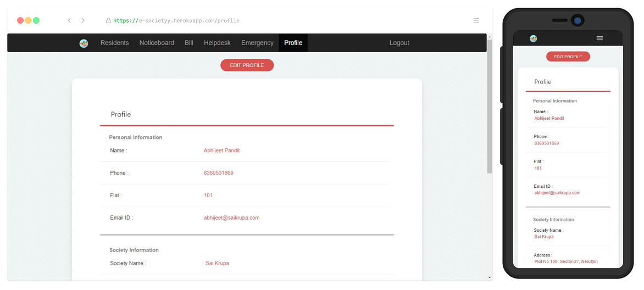The height and width of the screenshot is (290, 644).
Task: Open the Residents nav item
Action: (x=115, y=43)
